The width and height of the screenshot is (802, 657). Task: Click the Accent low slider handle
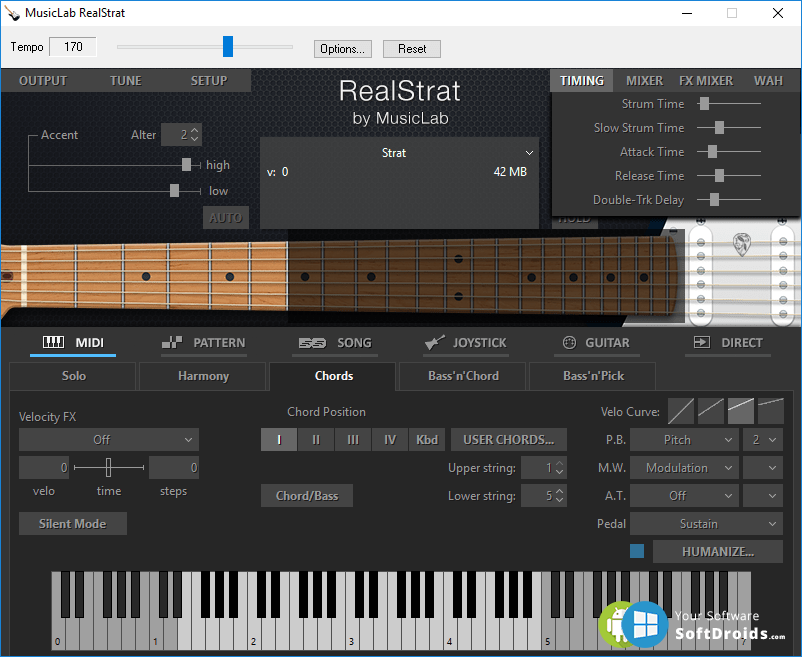pos(174,191)
